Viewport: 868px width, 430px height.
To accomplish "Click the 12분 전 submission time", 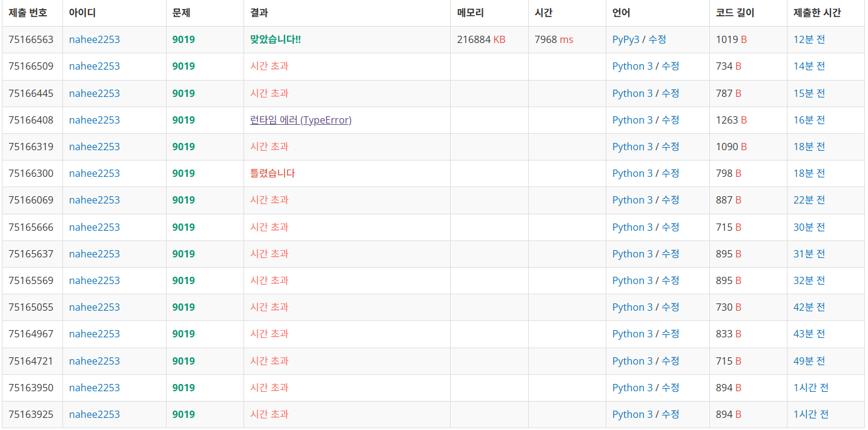I will (x=809, y=39).
